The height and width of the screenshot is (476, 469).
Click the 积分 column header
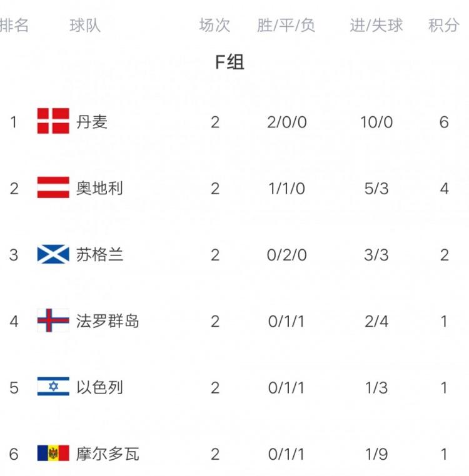pyautogui.click(x=444, y=26)
